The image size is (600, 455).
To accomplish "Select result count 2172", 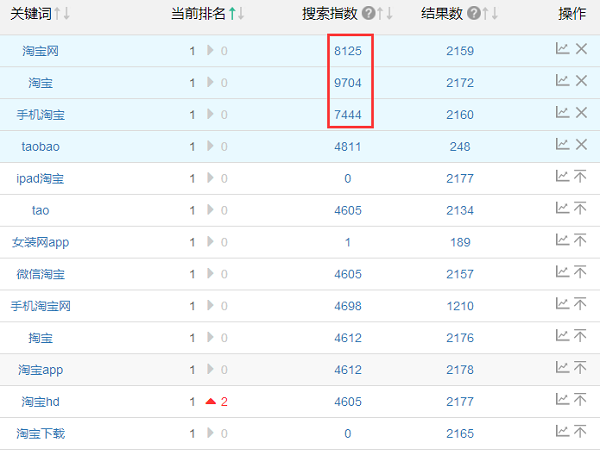I will click(x=460, y=83).
